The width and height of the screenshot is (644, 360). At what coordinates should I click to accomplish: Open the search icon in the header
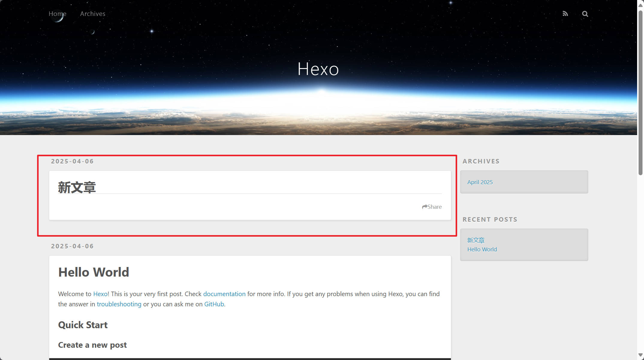(585, 13)
